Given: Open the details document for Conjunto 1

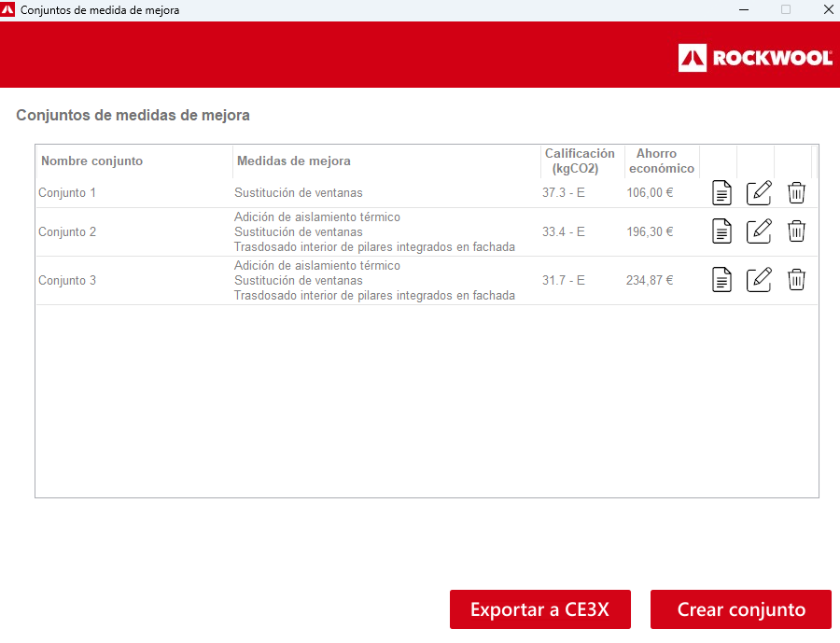Looking at the screenshot, I should [721, 193].
